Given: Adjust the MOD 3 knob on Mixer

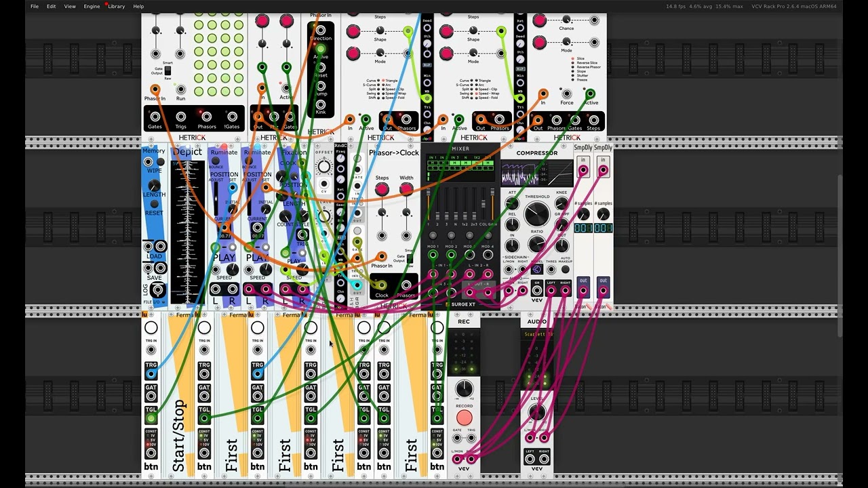Looking at the screenshot, I should (x=469, y=236).
